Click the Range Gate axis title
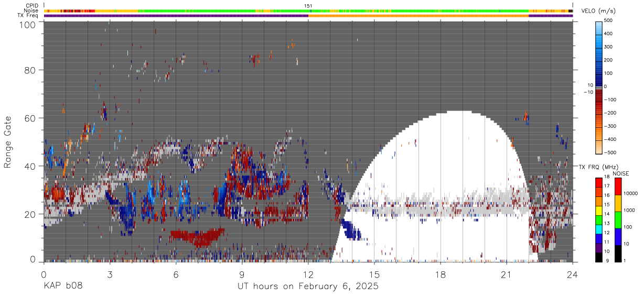Screen dimensions: 644x297 click(8, 142)
